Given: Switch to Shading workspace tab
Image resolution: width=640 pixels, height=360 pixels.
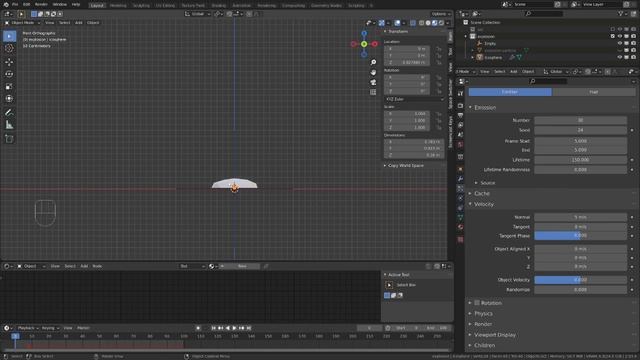Looking at the screenshot, I should (219, 6).
